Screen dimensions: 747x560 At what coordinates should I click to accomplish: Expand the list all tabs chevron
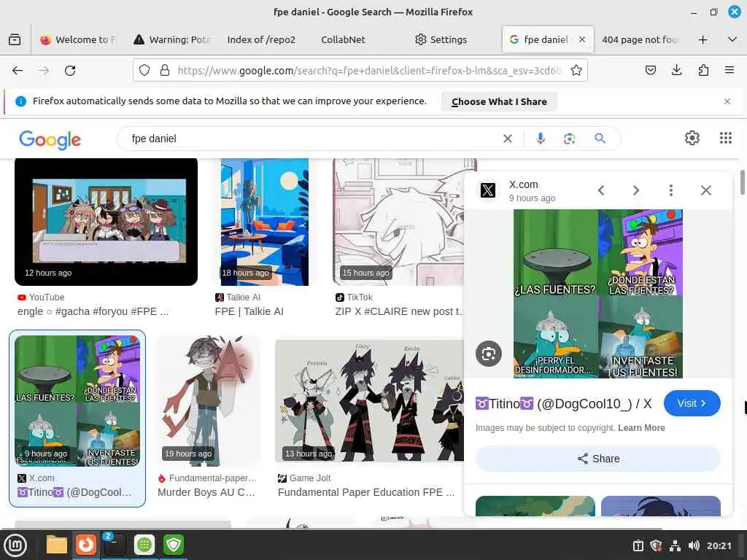pyautogui.click(x=732, y=39)
